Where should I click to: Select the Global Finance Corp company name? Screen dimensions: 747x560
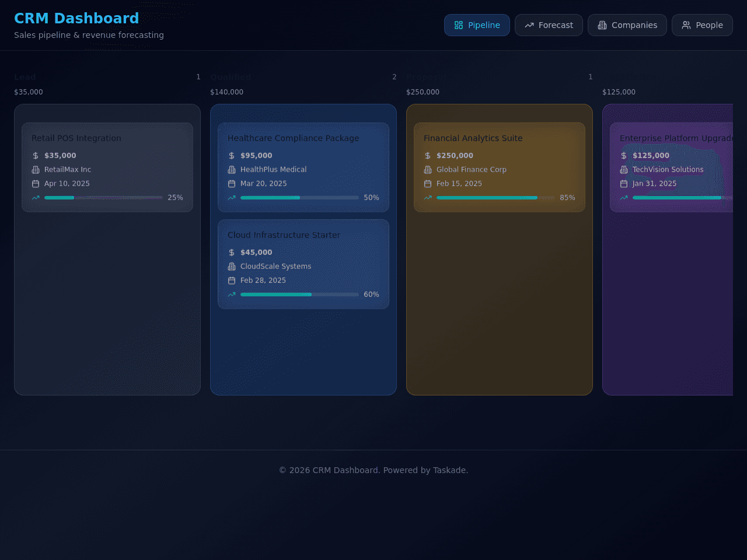(x=472, y=170)
